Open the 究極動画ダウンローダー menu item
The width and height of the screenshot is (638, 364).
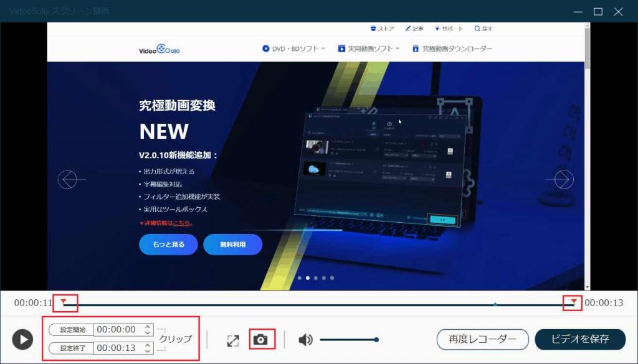coord(452,49)
